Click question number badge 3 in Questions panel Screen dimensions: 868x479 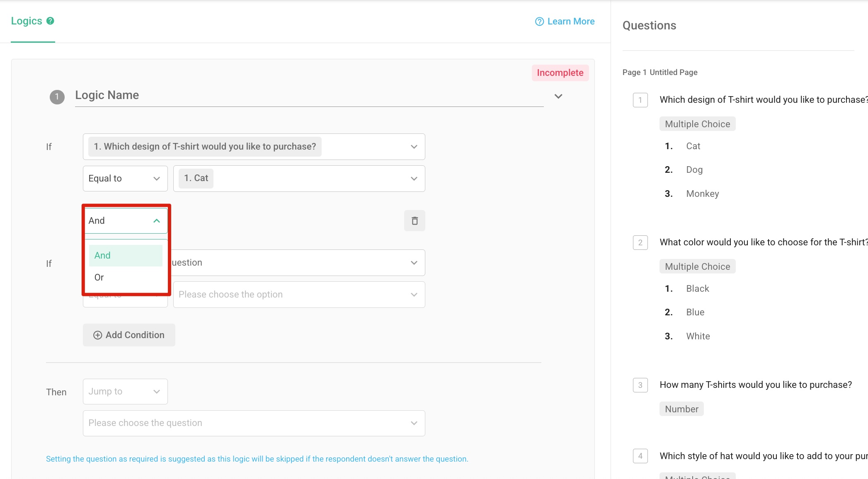640,385
